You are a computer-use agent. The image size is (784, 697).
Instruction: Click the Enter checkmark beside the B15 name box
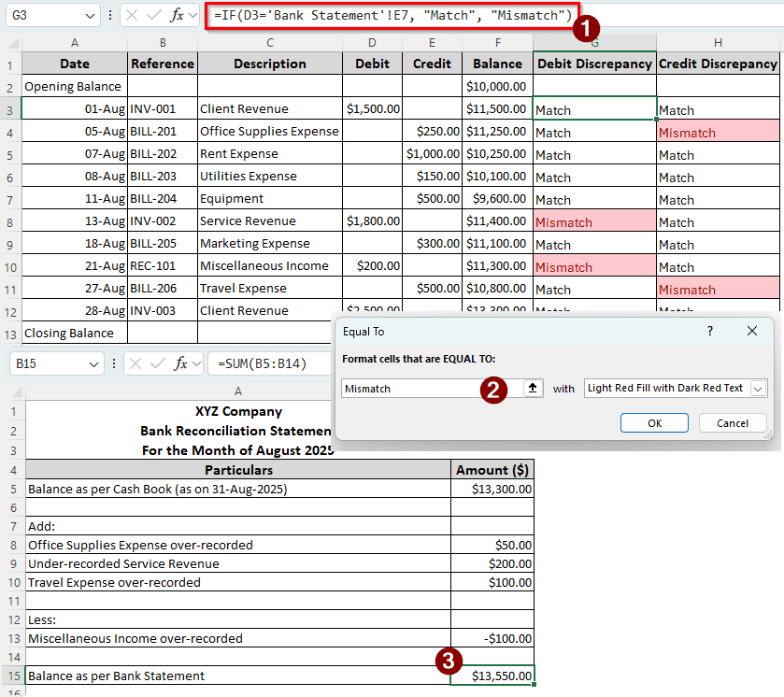click(158, 363)
